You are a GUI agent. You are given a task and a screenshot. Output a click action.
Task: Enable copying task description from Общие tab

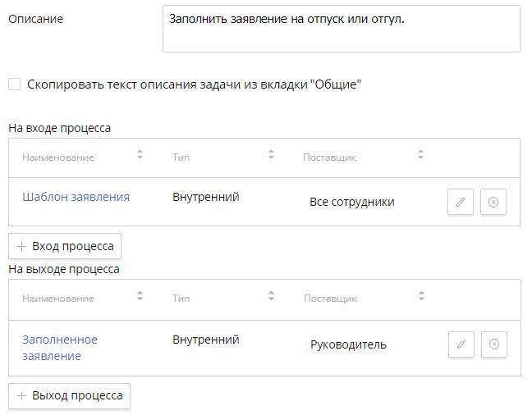(x=15, y=84)
